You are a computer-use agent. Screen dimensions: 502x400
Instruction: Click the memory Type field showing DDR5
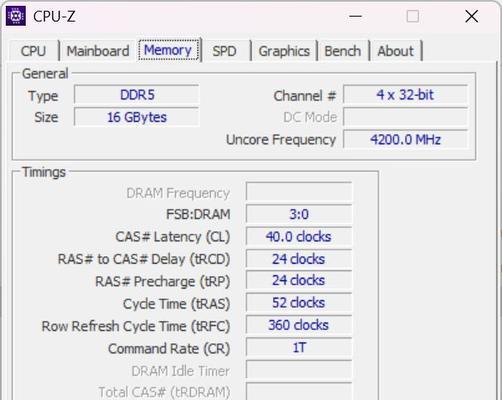coord(137,95)
